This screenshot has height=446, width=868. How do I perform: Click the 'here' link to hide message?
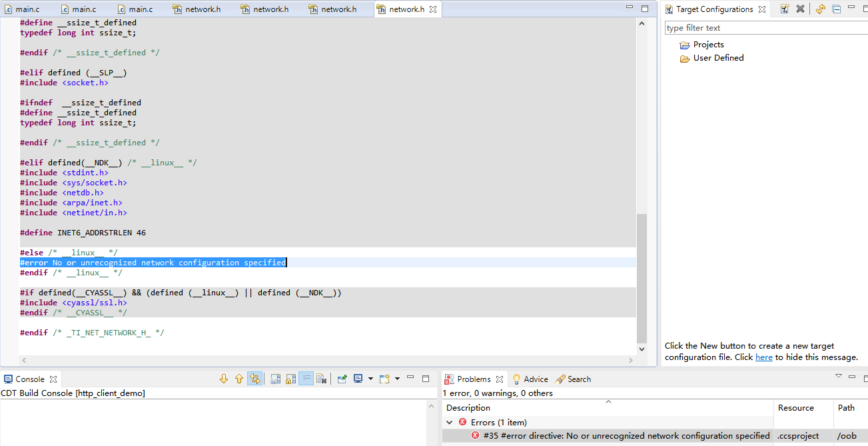[x=763, y=357]
